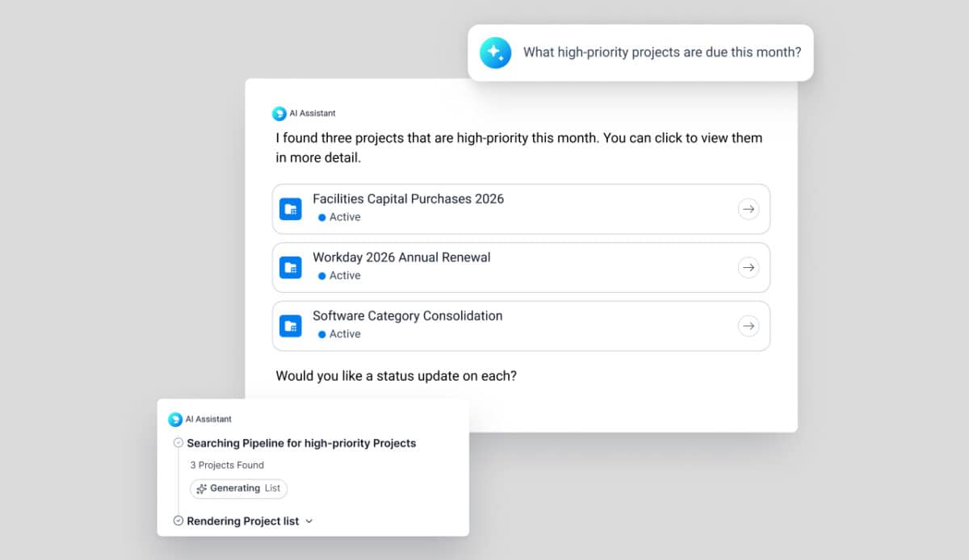Image resolution: width=969 pixels, height=560 pixels.
Task: Click the Software Category Consolidation folder icon
Action: [291, 326]
